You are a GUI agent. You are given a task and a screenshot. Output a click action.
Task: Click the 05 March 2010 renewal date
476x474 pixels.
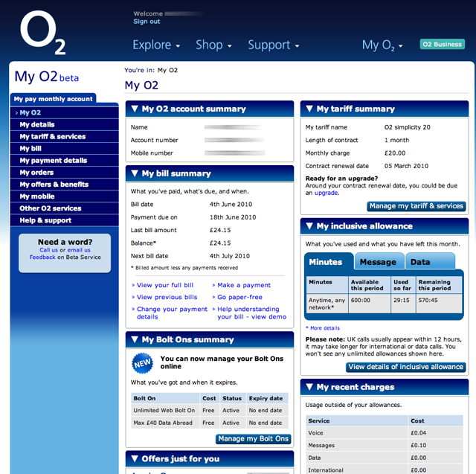point(406,166)
